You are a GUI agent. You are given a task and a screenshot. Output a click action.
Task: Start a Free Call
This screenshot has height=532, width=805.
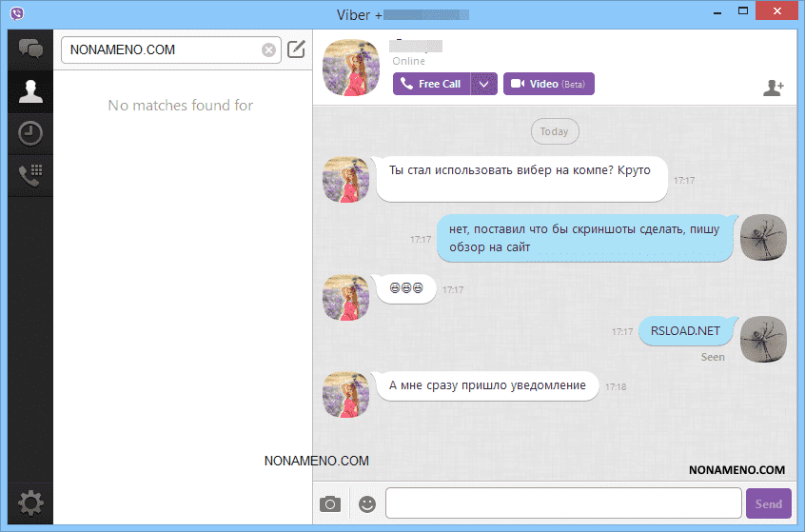(x=432, y=84)
